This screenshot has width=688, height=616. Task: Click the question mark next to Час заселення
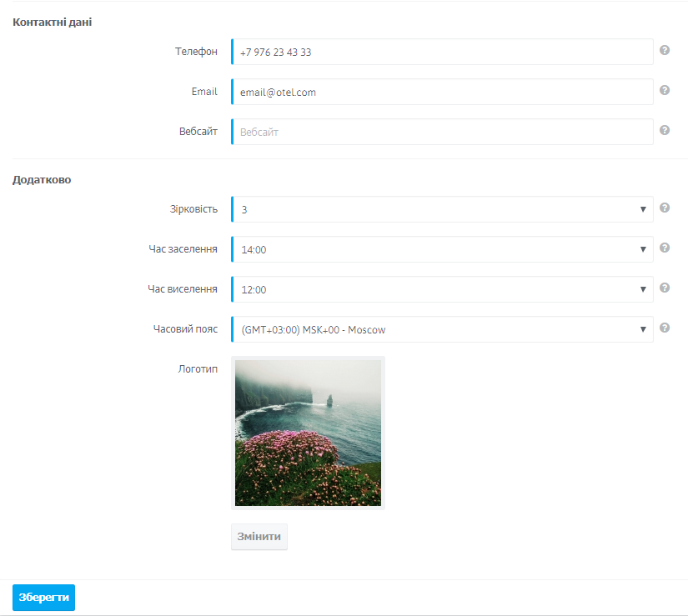[665, 248]
